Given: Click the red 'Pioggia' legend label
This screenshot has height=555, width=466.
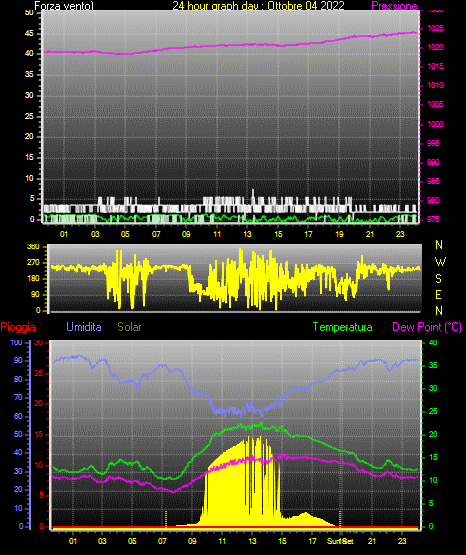Looking at the screenshot, I should pyautogui.click(x=18, y=327).
